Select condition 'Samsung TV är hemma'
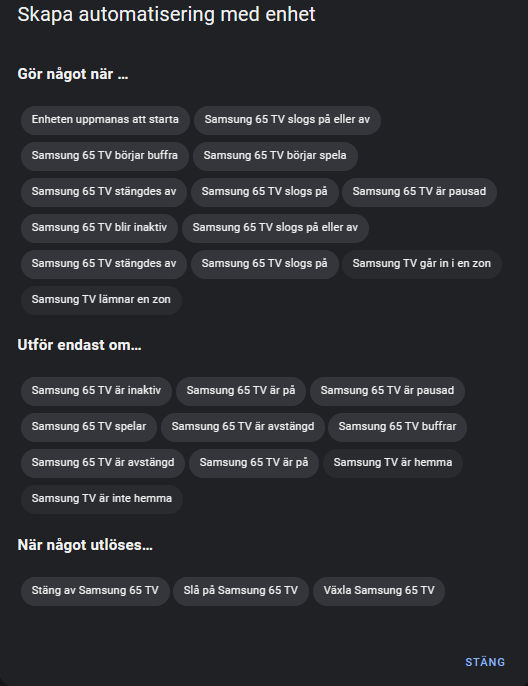The height and width of the screenshot is (686, 528). [393, 463]
